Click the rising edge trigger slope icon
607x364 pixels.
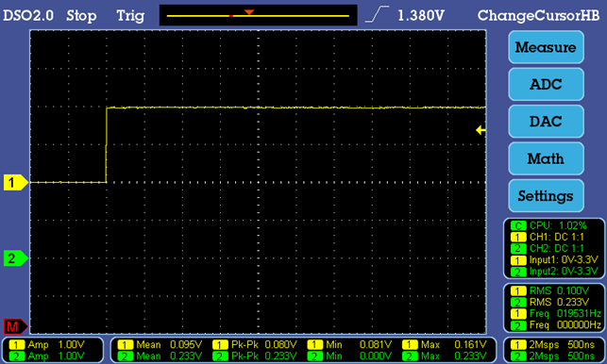377,14
